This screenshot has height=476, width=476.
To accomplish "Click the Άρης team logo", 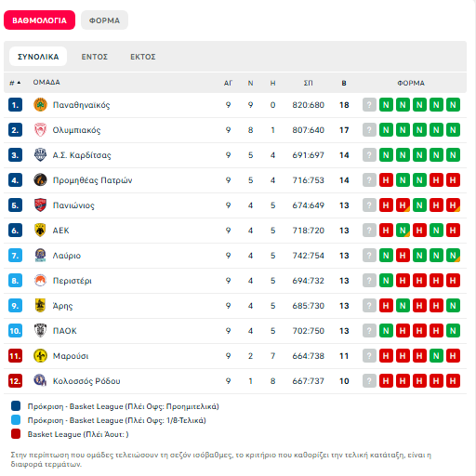I will pyautogui.click(x=40, y=306).
